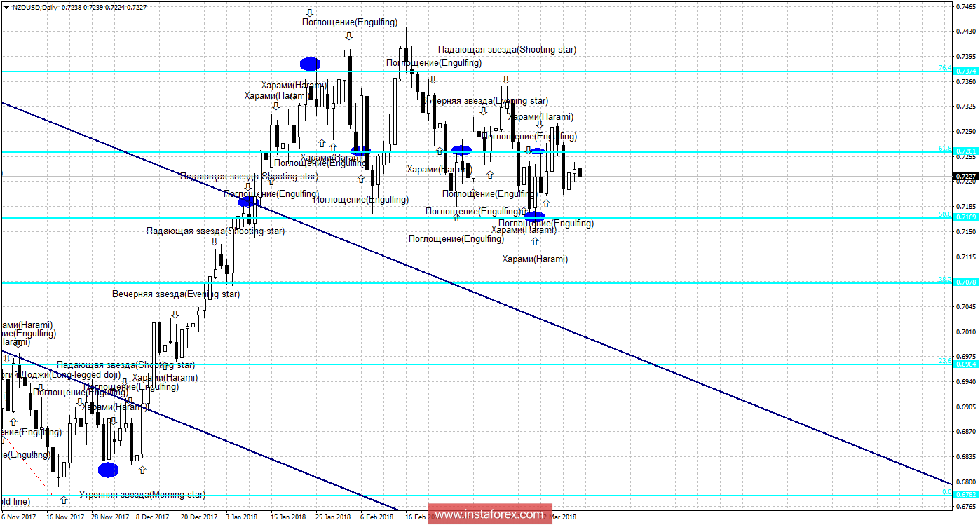Image resolution: width=980 pixels, height=525 pixels.
Task: Click the 8 Dec 2017 date label
Action: click(x=153, y=517)
